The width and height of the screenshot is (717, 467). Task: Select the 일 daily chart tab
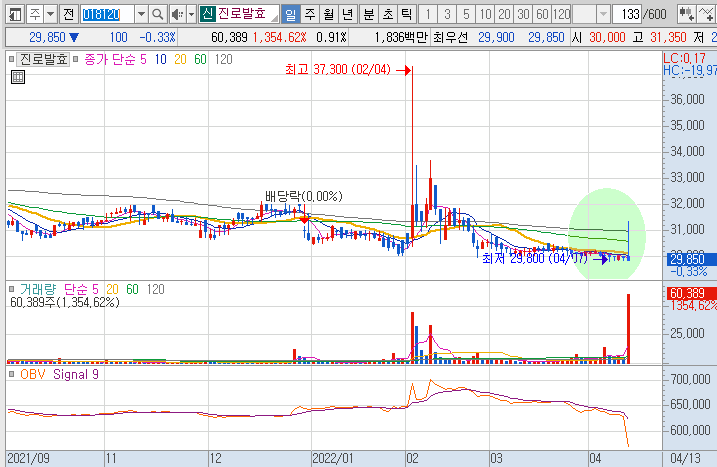click(x=290, y=14)
